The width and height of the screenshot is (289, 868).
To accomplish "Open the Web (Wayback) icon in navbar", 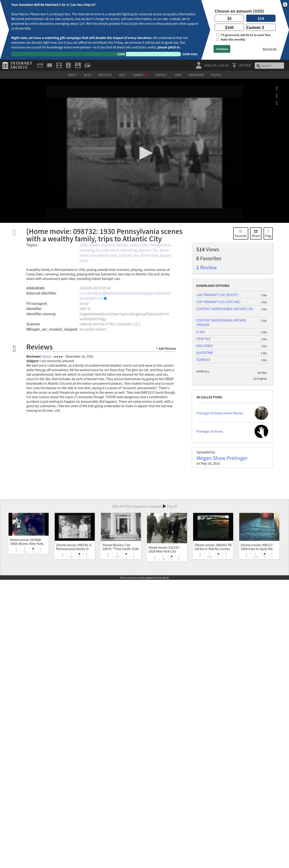I will coord(40,65).
